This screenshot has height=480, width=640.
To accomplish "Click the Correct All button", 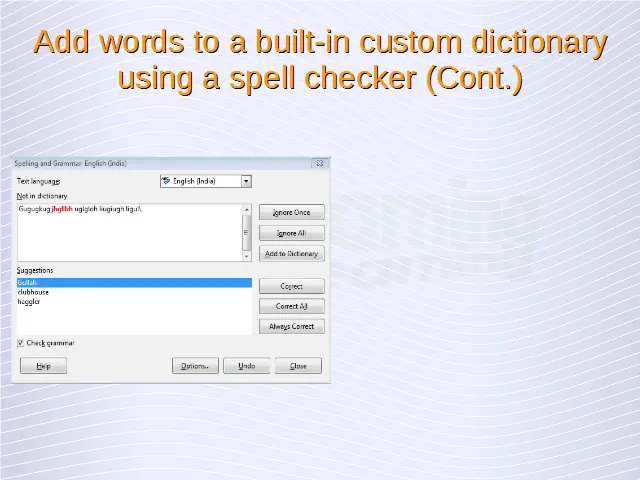I will click(292, 306).
